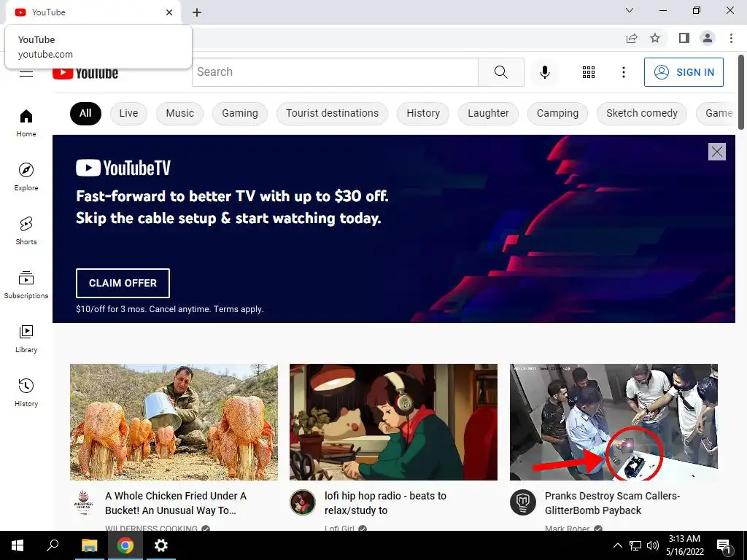Select the Laughter filter chip
Screen dimensions: 747x560
[x=488, y=113]
